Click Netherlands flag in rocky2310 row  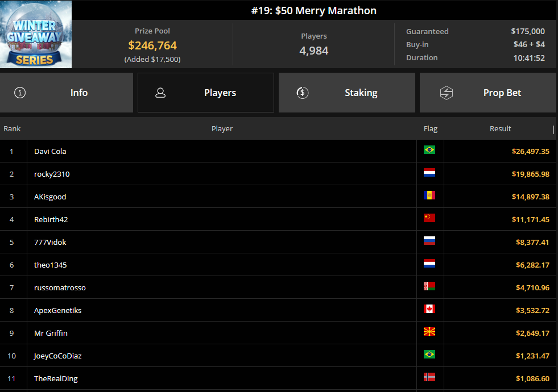429,173
